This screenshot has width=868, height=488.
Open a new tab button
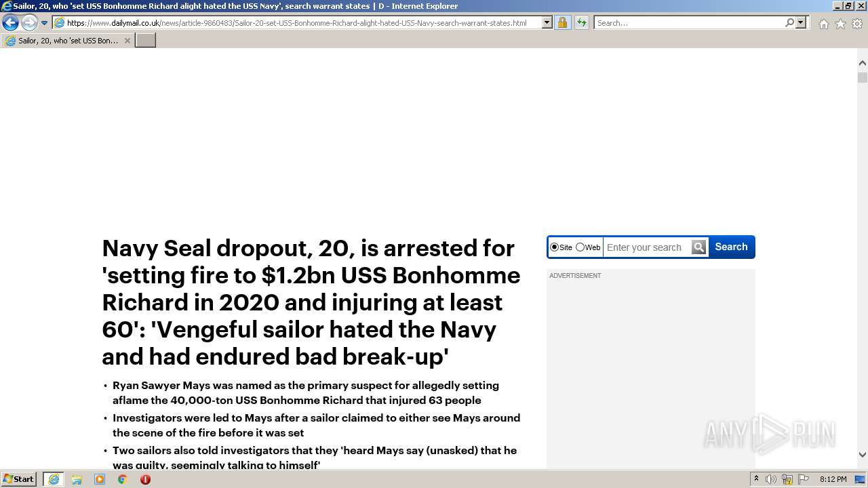pyautogui.click(x=146, y=41)
